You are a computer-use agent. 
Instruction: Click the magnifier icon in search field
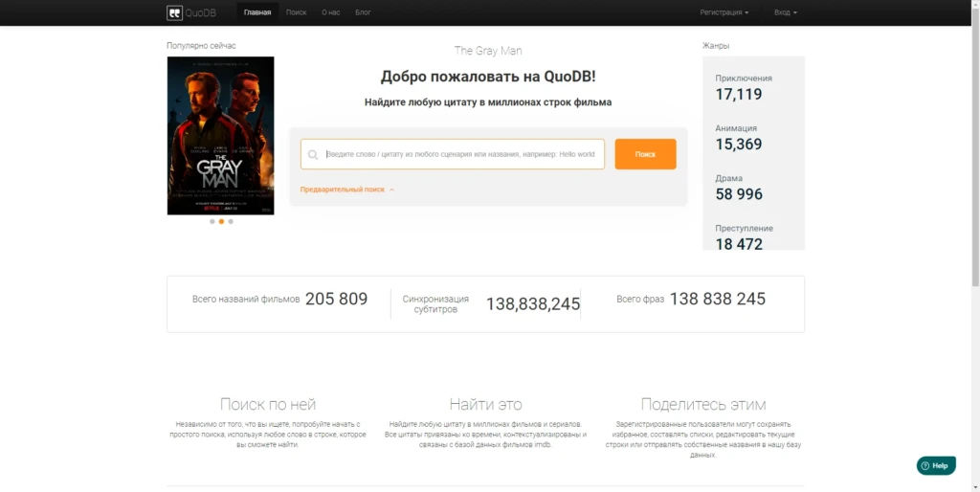(x=313, y=154)
